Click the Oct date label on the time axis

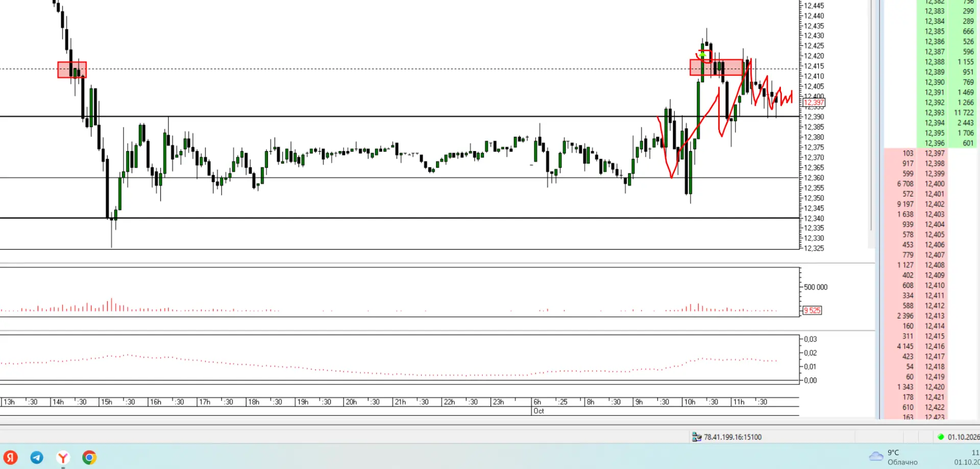coord(538,411)
